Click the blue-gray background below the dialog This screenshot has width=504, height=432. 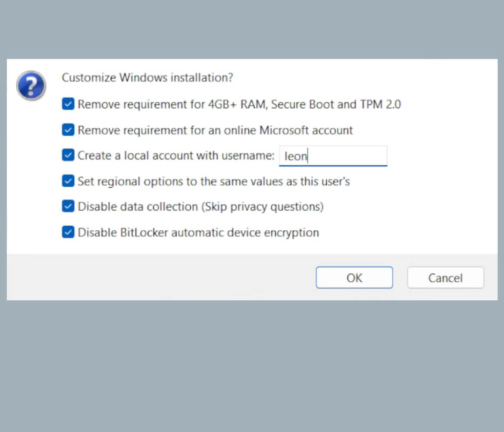[252, 366]
